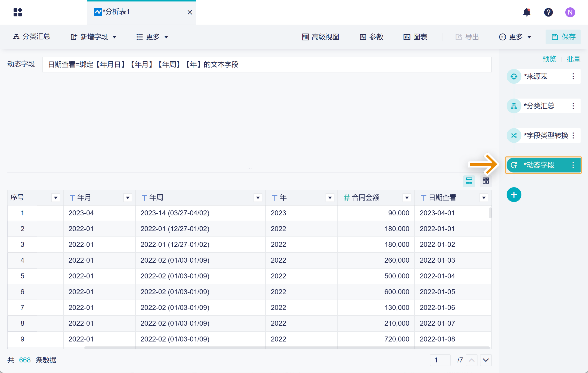Switch to grid card view
Image resolution: width=588 pixels, height=373 pixels.
click(x=486, y=181)
